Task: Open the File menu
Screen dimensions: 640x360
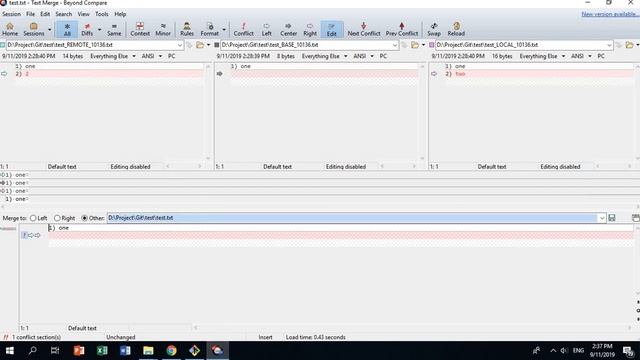Action: (31, 14)
